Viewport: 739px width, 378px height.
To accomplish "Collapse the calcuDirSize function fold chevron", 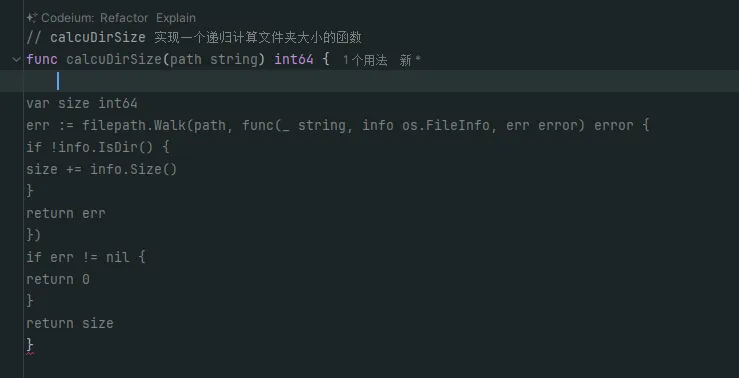I will coord(16,59).
